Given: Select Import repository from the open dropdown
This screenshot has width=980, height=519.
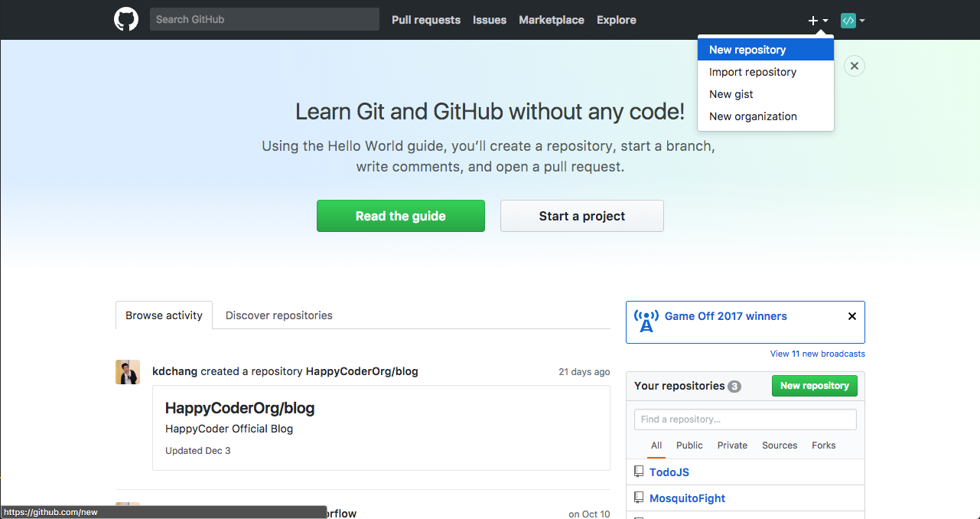Looking at the screenshot, I should click(x=752, y=71).
